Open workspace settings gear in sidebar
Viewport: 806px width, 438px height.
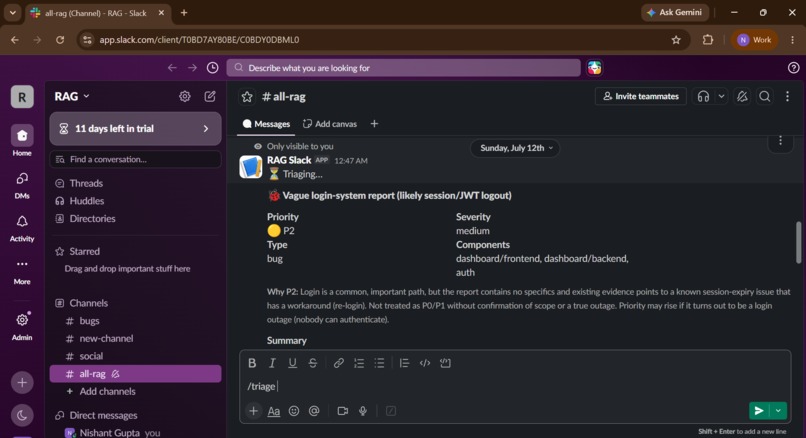[185, 96]
